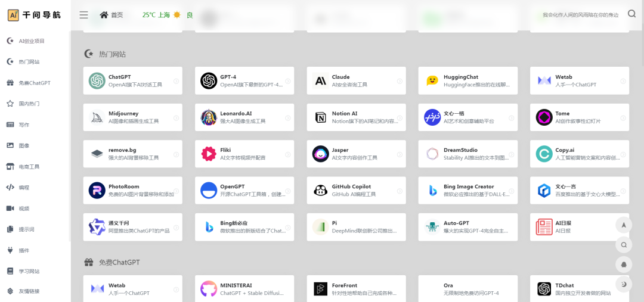Go to 首页 home link
644x302 pixels.
112,15
